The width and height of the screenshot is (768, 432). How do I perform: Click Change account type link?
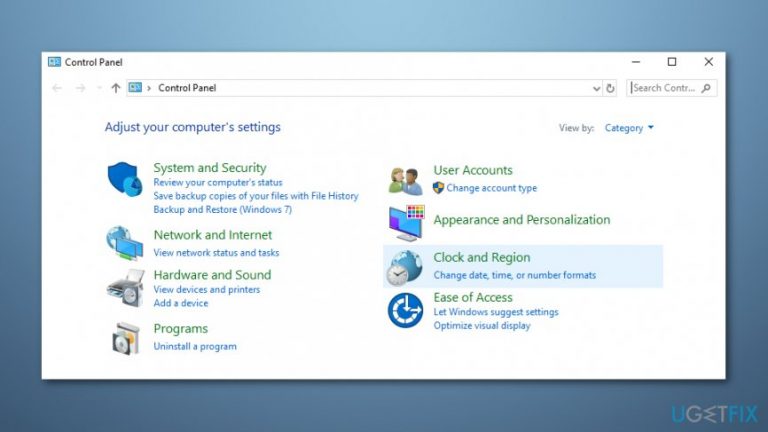pyautogui.click(x=492, y=188)
